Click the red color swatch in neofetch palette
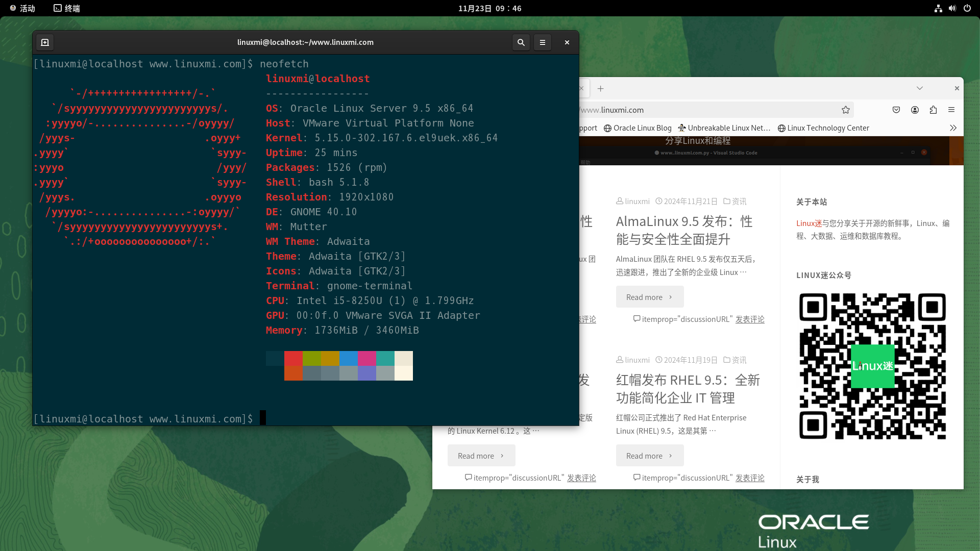The image size is (980, 551). pyautogui.click(x=293, y=358)
